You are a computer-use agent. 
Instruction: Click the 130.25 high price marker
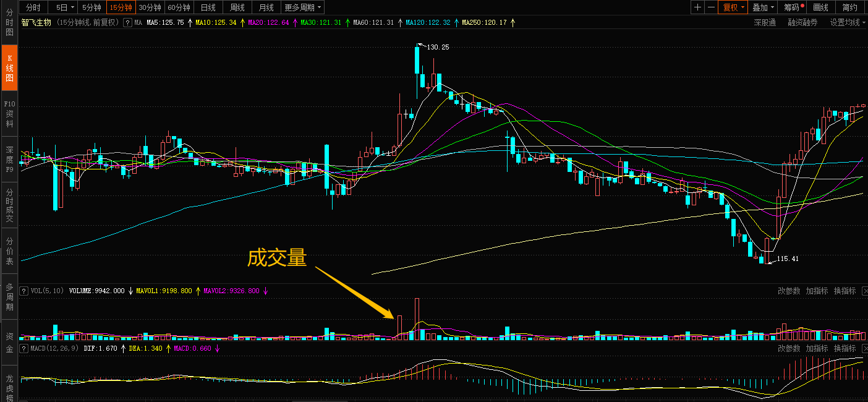pyautogui.click(x=438, y=47)
